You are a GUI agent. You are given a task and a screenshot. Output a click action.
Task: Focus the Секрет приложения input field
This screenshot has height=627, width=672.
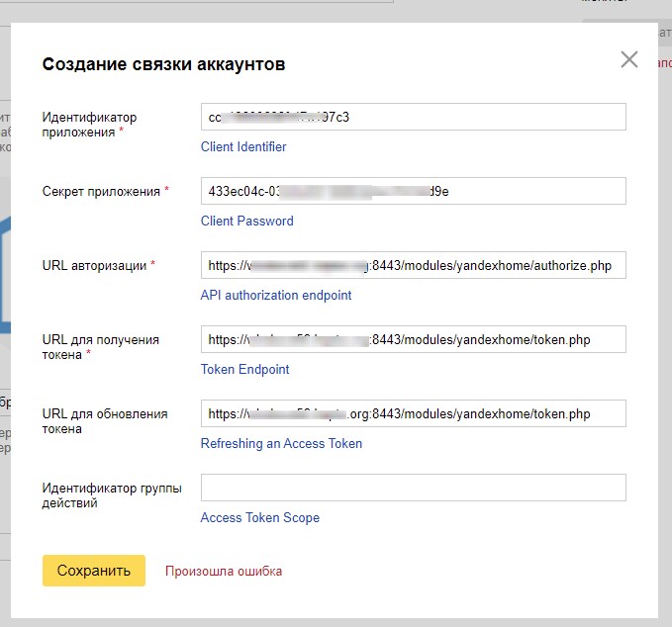coord(413,191)
